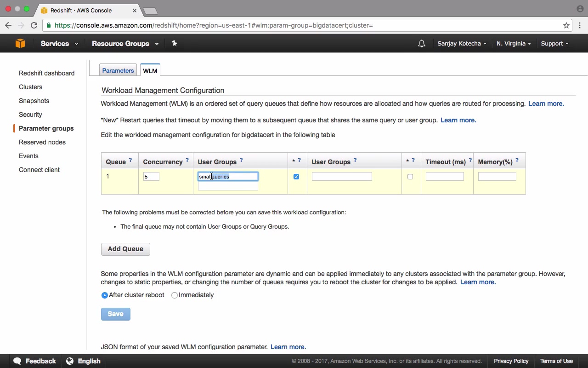588x368 pixels.
Task: Open the N. Virginia region selector
Action: tap(514, 44)
